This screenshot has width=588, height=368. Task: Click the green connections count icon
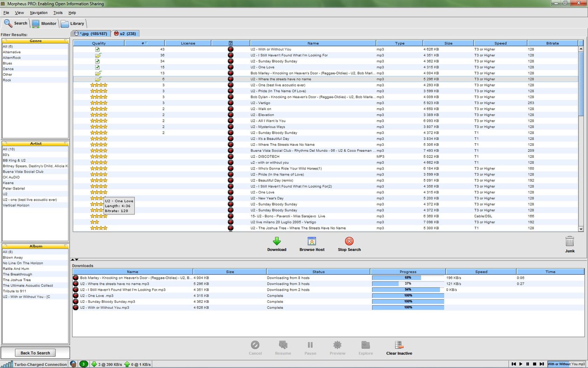click(83, 364)
